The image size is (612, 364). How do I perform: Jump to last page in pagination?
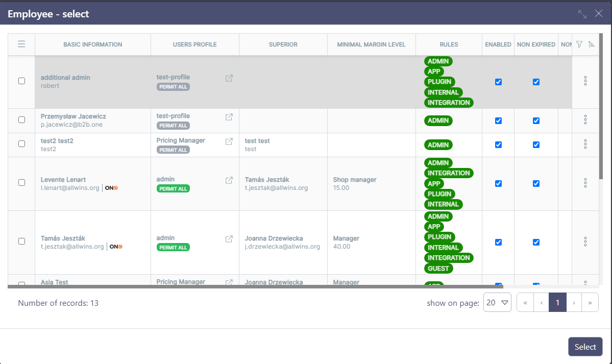pyautogui.click(x=590, y=303)
